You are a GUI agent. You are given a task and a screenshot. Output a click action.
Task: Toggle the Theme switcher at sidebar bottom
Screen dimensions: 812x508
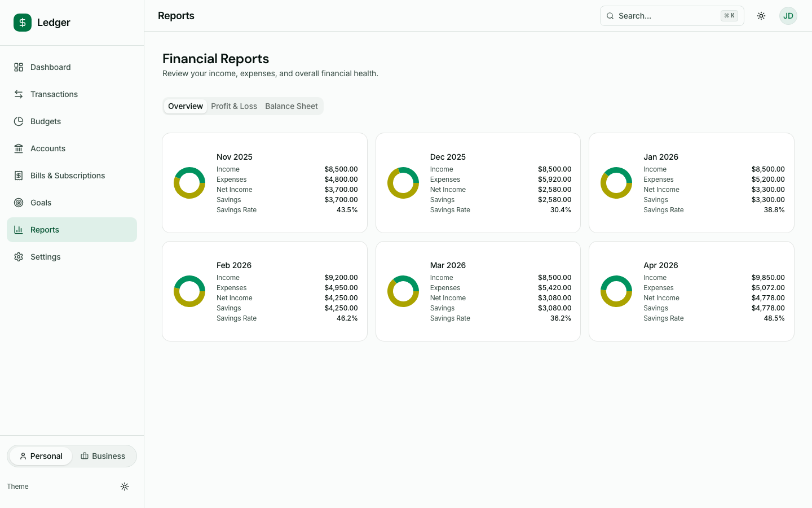coord(125,486)
